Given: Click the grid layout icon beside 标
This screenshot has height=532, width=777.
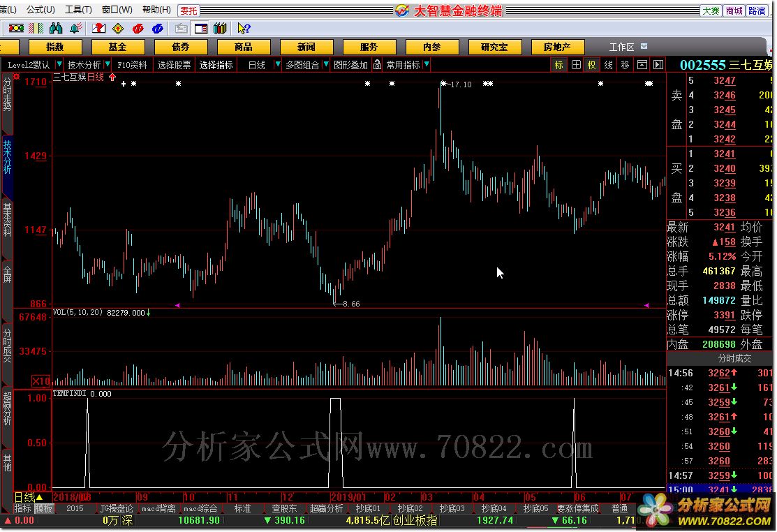Looking at the screenshot, I should point(576,64).
